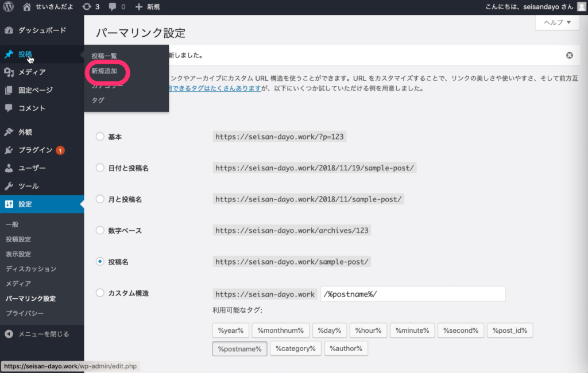Dismiss the notice with the X icon

point(569,56)
